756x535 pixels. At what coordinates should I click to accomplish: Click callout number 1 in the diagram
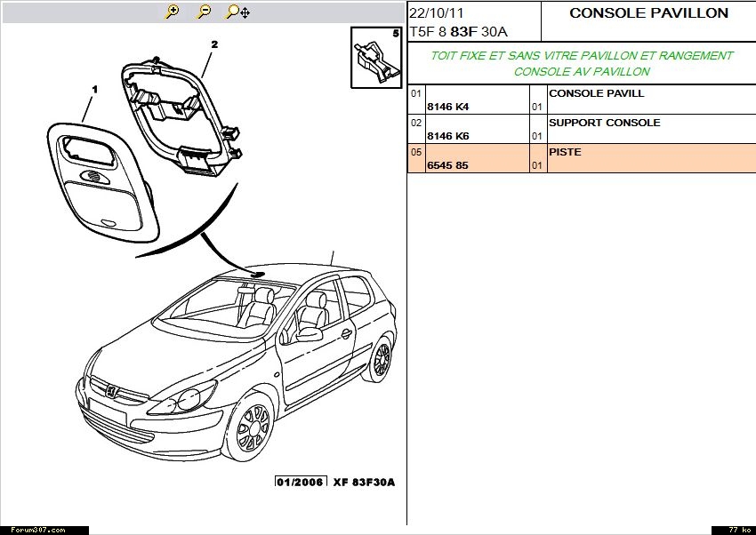pyautogui.click(x=94, y=90)
